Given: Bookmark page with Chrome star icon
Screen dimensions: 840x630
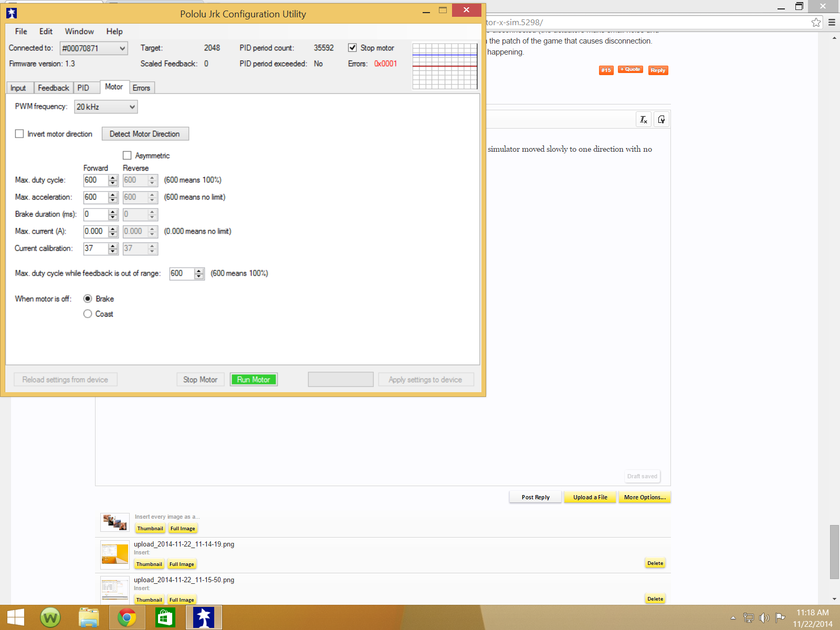Looking at the screenshot, I should click(x=816, y=22).
